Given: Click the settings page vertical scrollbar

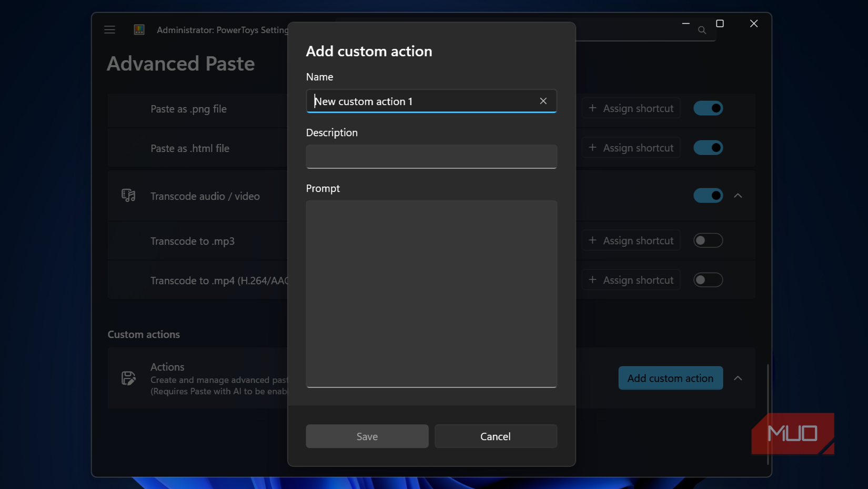Looking at the screenshot, I should pyautogui.click(x=768, y=414).
